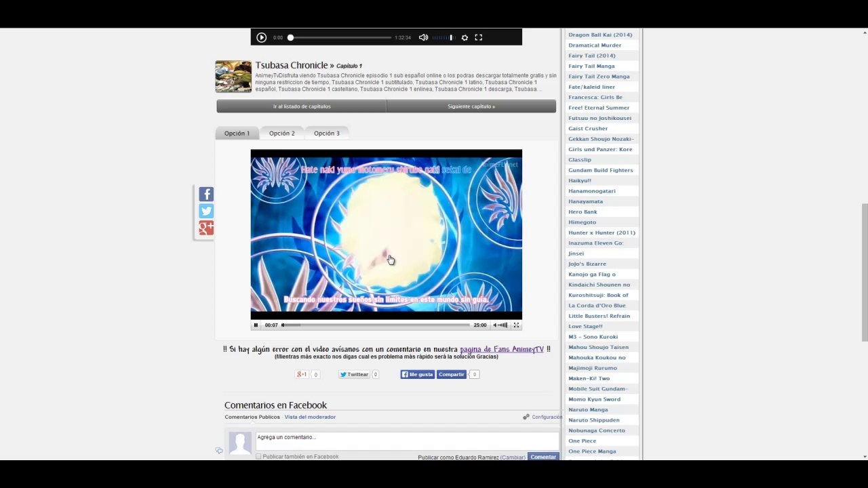Open the top player's settings gear

(x=465, y=37)
